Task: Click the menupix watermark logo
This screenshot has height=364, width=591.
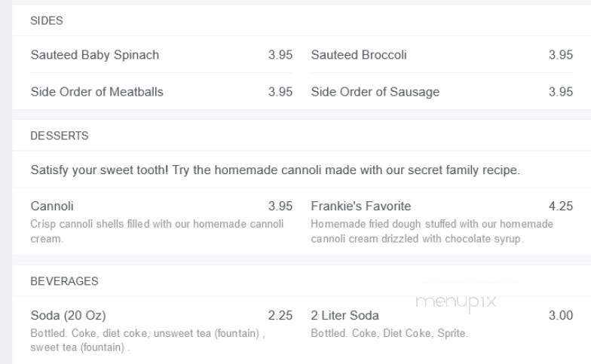Action: [455, 301]
